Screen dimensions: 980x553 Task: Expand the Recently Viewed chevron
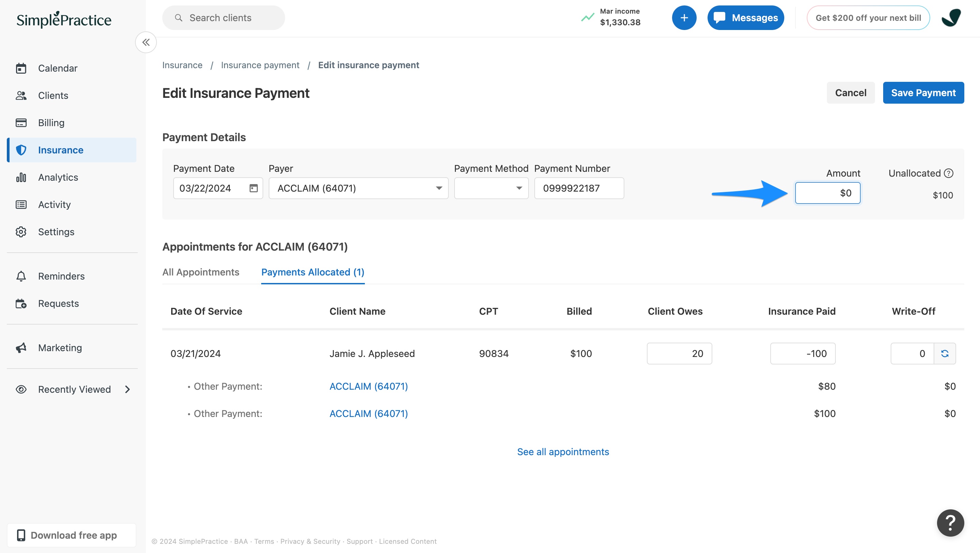pyautogui.click(x=128, y=389)
